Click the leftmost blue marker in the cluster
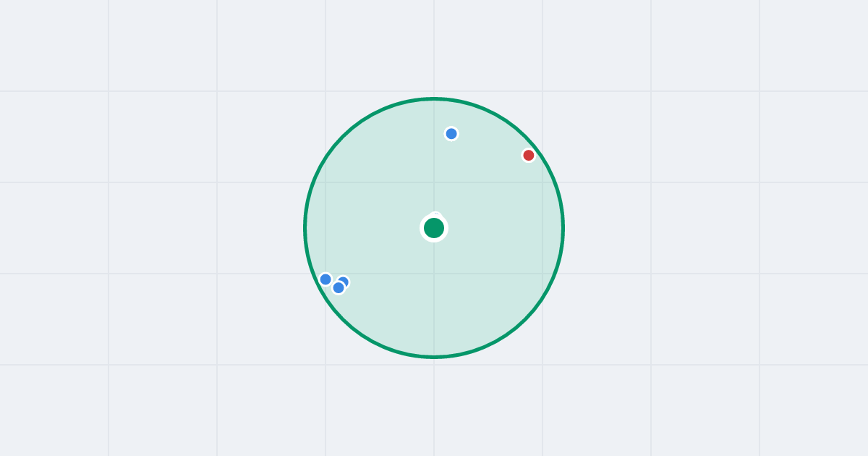Screen dimensions: 868x456 pyautogui.click(x=325, y=279)
